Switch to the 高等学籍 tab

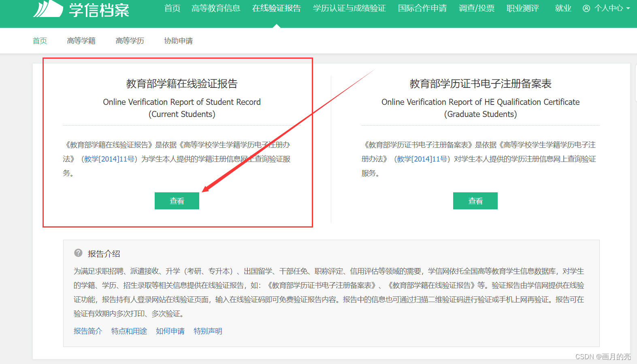point(81,41)
